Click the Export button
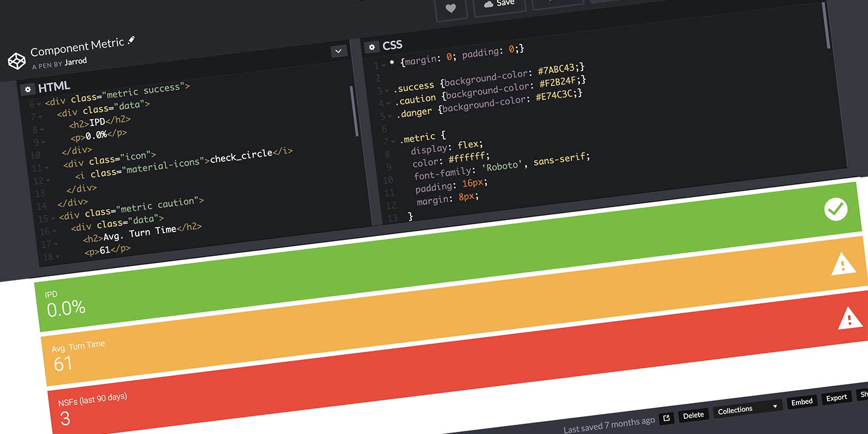The image size is (868, 434). [x=837, y=398]
